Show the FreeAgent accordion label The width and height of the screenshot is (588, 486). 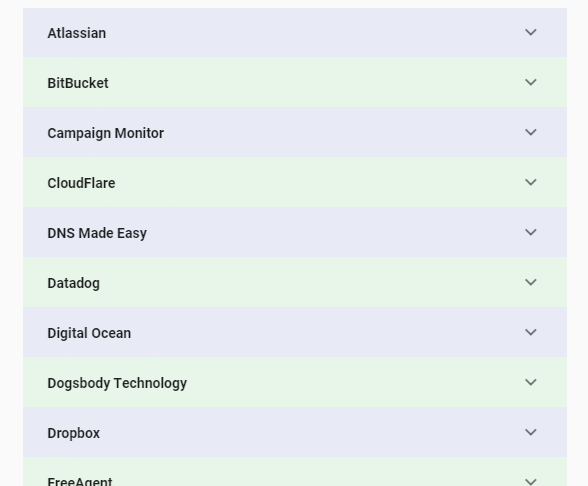80,481
